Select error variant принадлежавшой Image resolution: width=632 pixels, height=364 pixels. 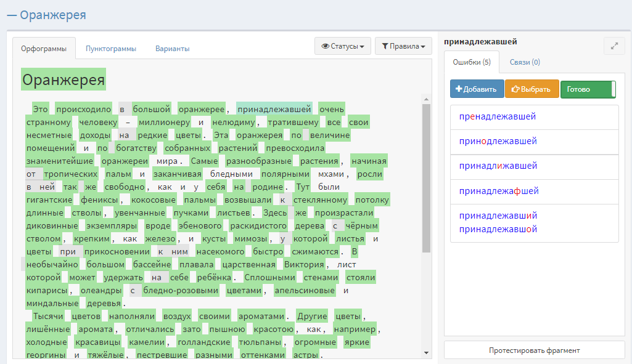498,229
